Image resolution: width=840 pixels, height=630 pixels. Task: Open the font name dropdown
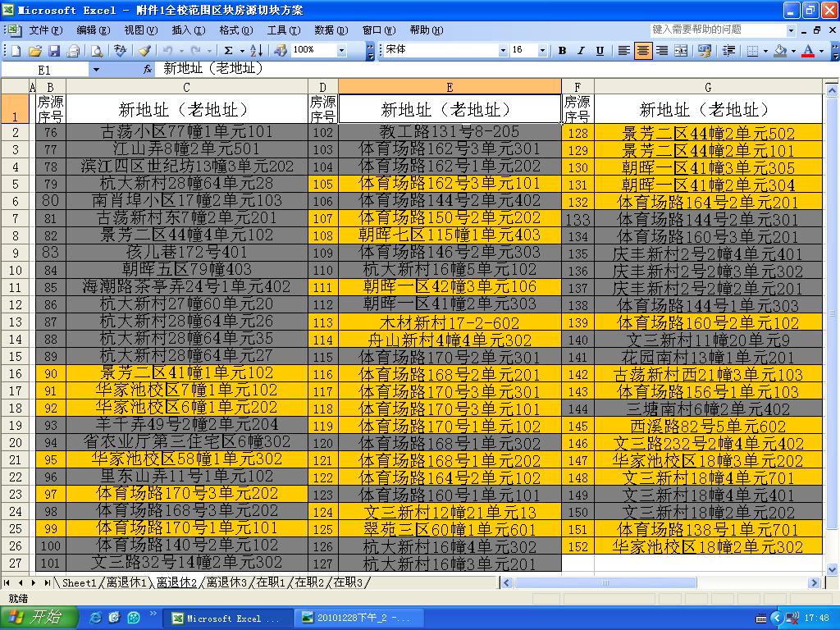(x=503, y=50)
